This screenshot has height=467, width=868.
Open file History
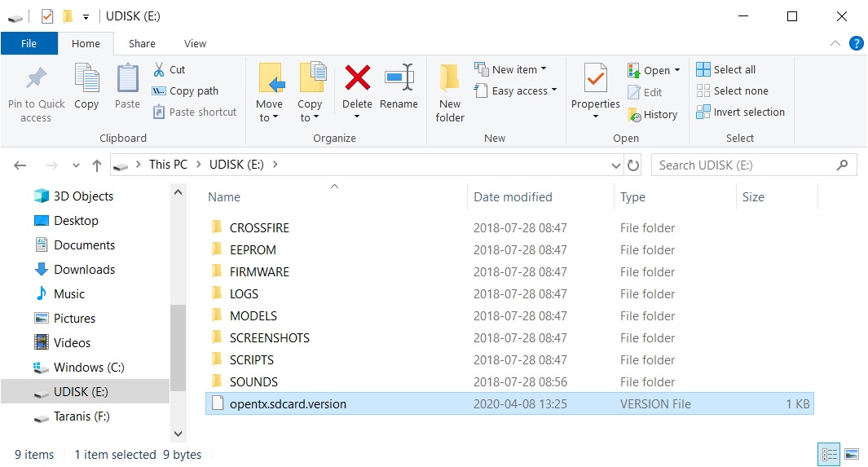[653, 115]
